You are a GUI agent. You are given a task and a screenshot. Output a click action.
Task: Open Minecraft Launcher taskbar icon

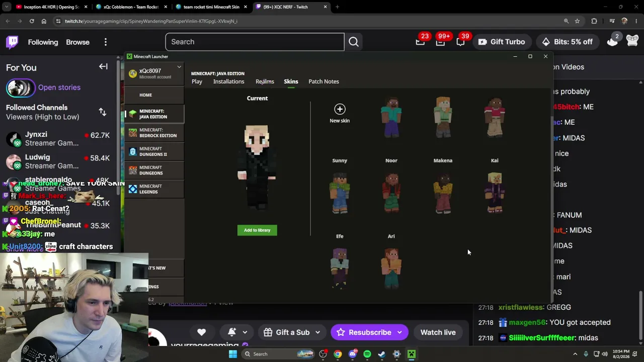click(411, 354)
